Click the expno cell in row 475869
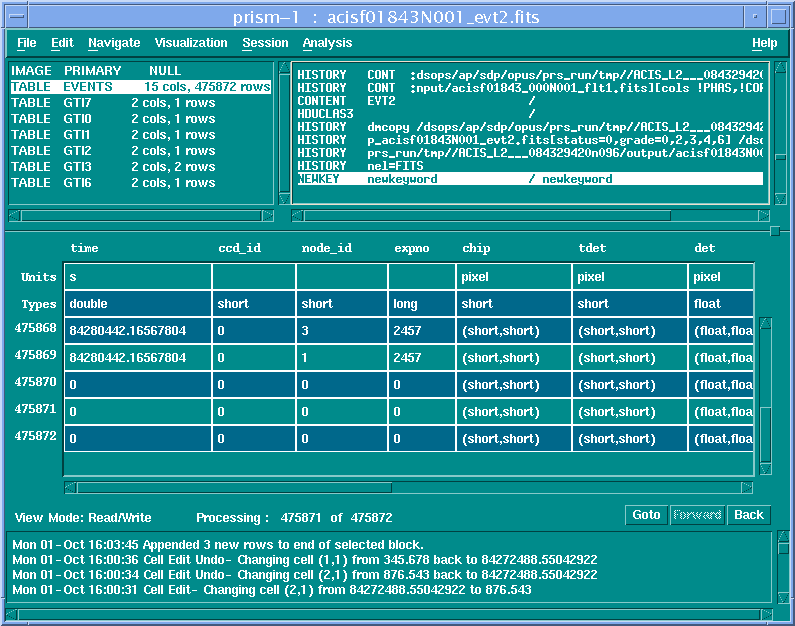Viewport: 795px width, 626px height. pos(423,358)
